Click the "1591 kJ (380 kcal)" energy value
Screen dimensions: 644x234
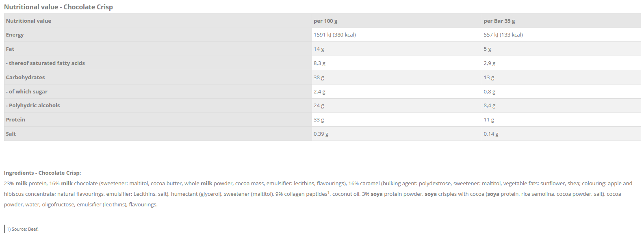pos(334,35)
